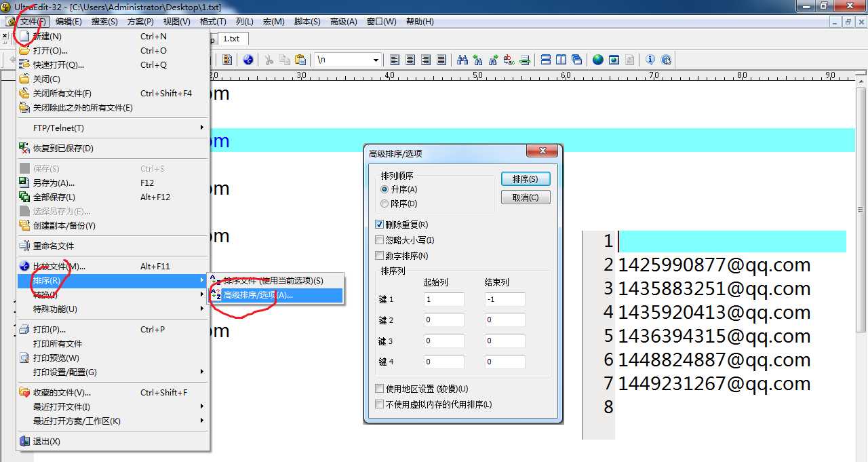Choose 关闭所有文件(F) in the File menu
Viewport: 868px width, 462px height.
tap(114, 94)
